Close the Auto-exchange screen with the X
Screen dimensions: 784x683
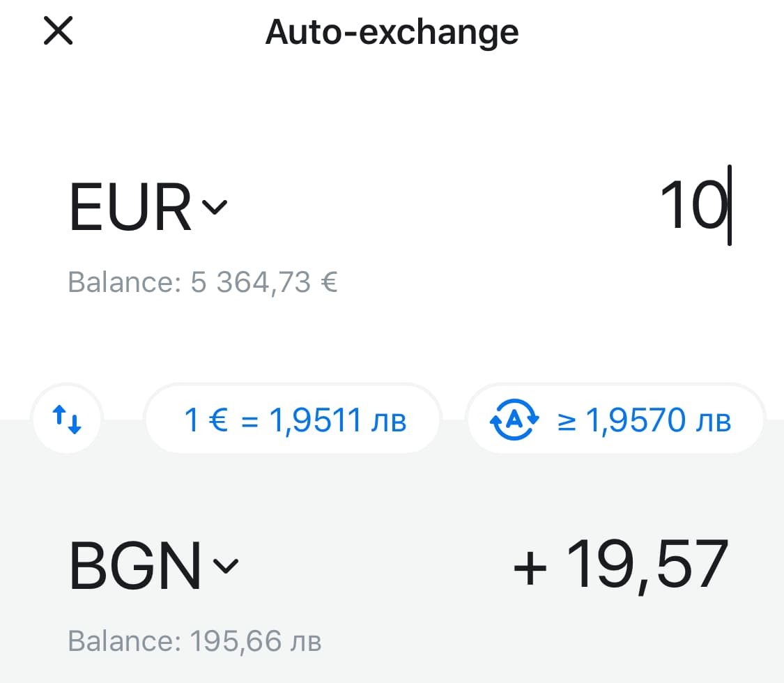click(x=58, y=31)
